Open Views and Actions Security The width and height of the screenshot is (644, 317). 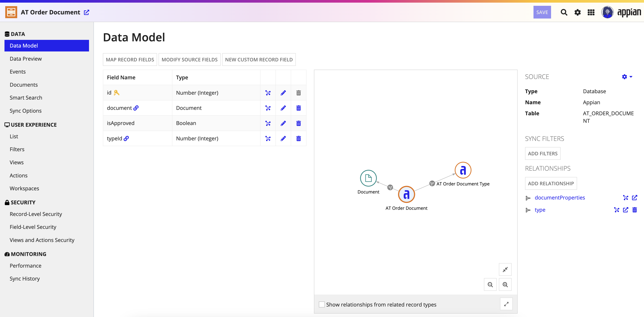[42, 240]
